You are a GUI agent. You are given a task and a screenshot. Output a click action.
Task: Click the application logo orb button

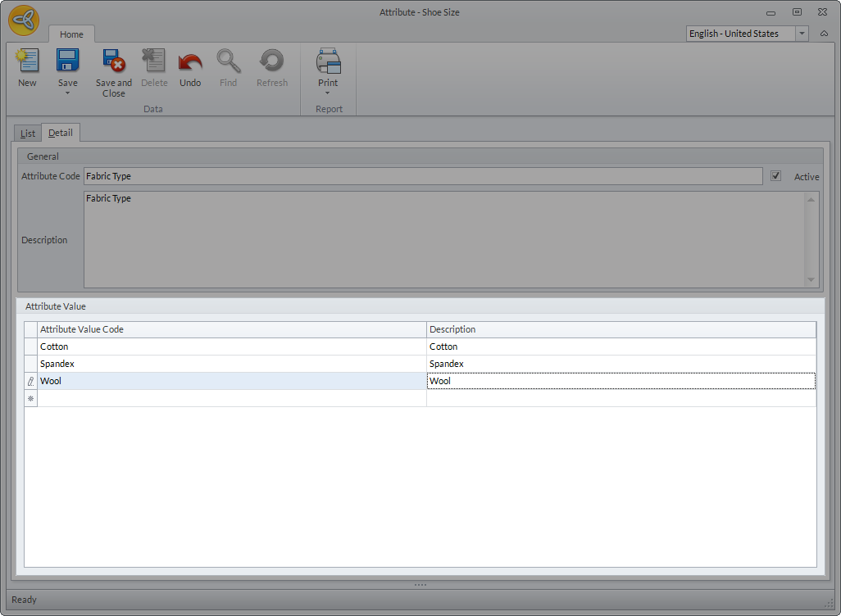(x=24, y=20)
